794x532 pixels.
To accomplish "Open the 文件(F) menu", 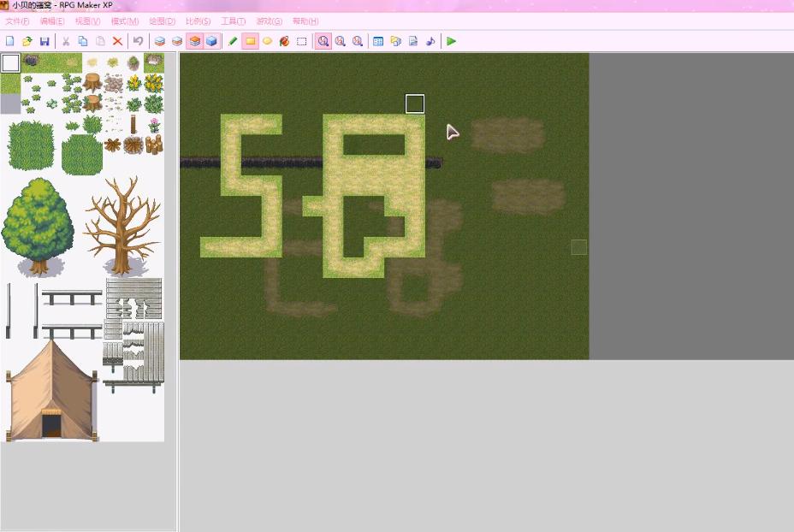I will 17,21.
